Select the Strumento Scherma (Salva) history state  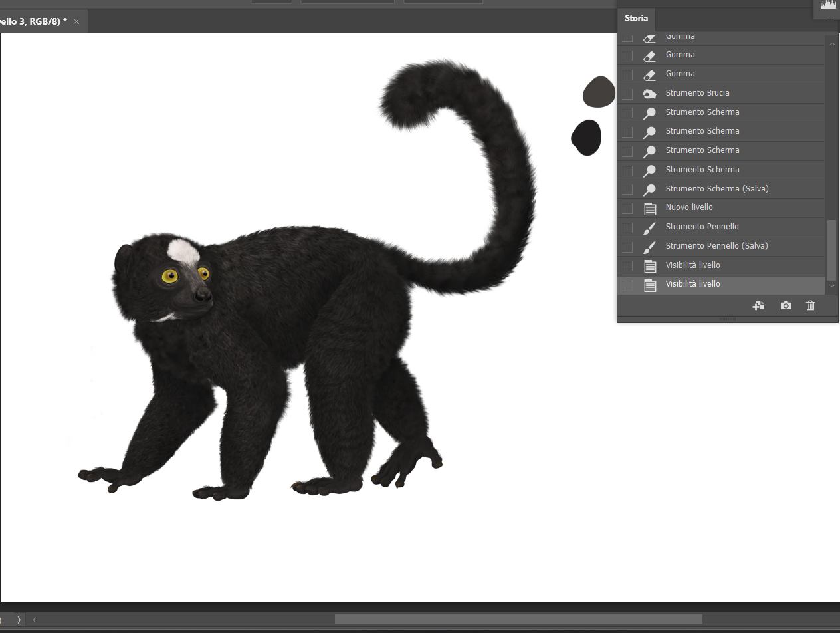pyautogui.click(x=721, y=189)
